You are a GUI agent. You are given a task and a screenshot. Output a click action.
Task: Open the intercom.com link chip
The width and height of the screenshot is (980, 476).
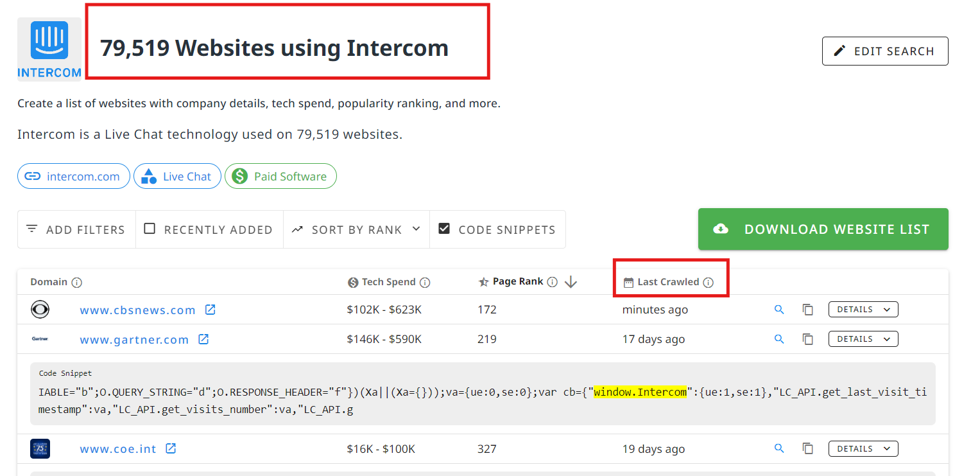coord(74,177)
